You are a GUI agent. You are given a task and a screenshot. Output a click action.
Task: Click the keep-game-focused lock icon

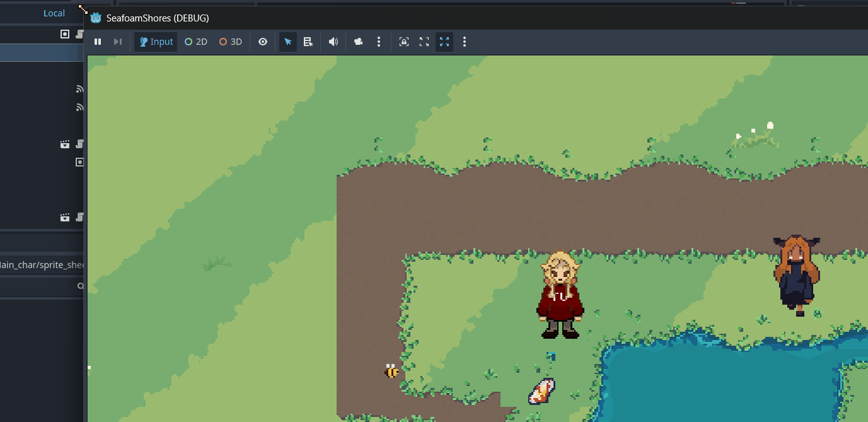pyautogui.click(x=403, y=42)
